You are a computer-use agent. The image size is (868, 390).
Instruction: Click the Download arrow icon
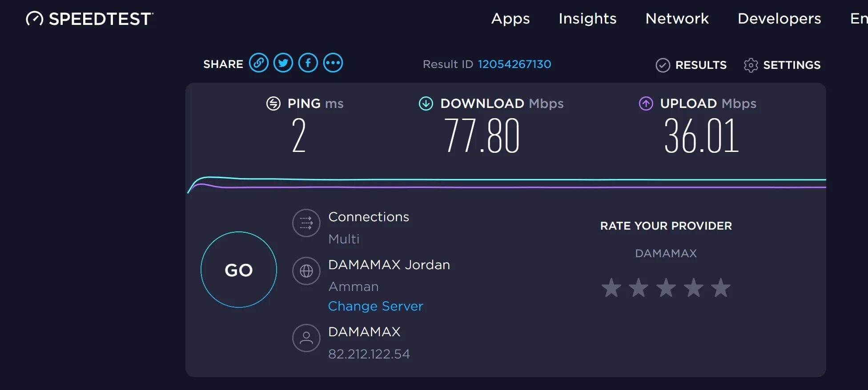[426, 103]
